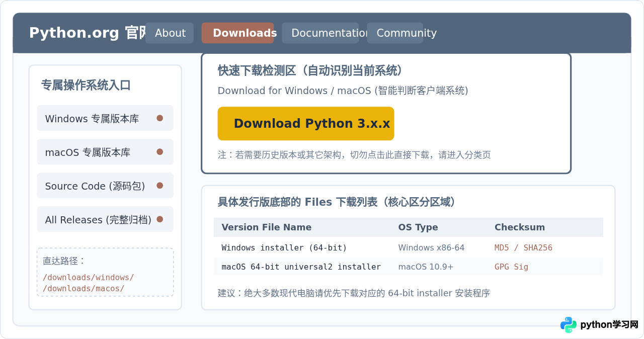
Task: Click the Download Python 3.x.x button
Action: point(306,124)
